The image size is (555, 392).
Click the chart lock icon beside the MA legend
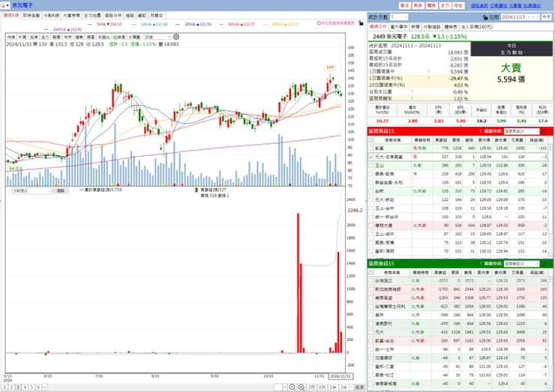(361, 23)
